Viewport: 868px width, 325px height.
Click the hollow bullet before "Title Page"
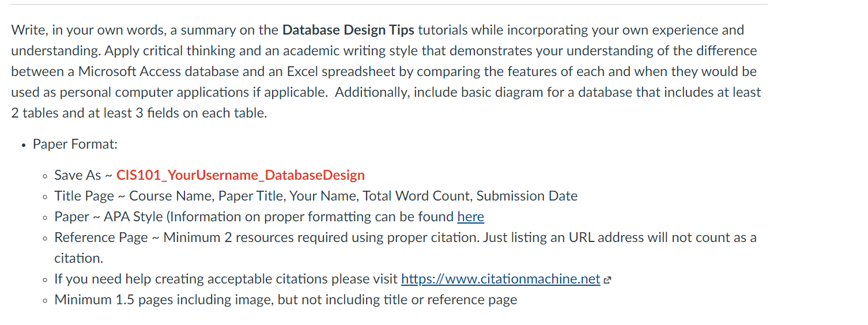coord(45,196)
